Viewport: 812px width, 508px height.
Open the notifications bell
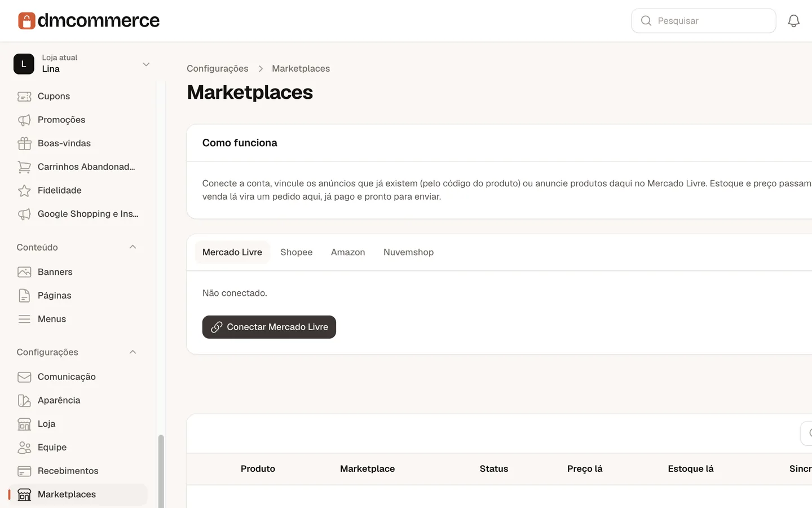point(793,21)
